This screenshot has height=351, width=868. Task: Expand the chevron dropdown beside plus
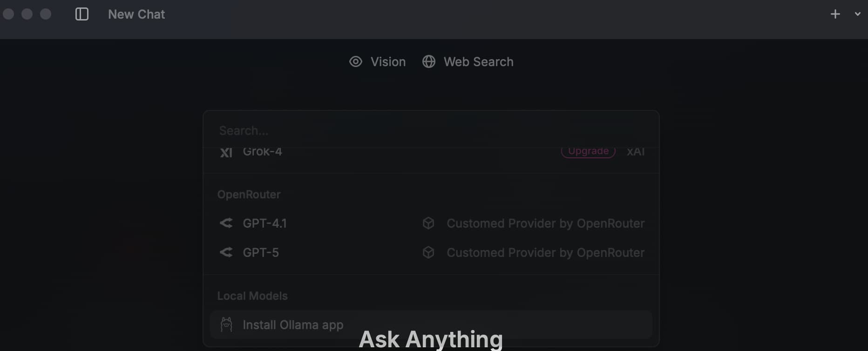(x=858, y=14)
